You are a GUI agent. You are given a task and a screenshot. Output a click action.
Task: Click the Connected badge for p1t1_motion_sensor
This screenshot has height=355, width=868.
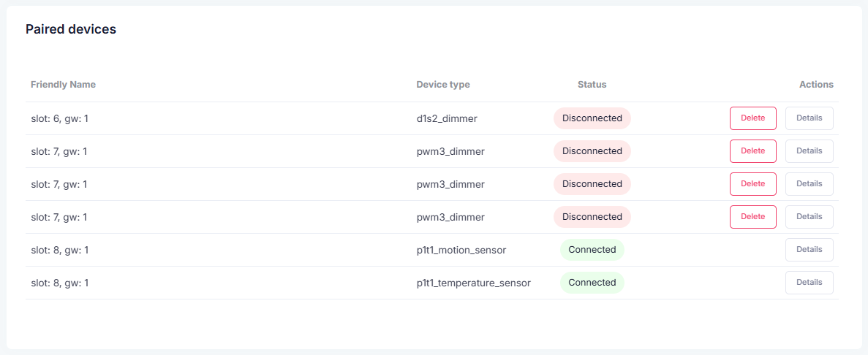tap(592, 250)
